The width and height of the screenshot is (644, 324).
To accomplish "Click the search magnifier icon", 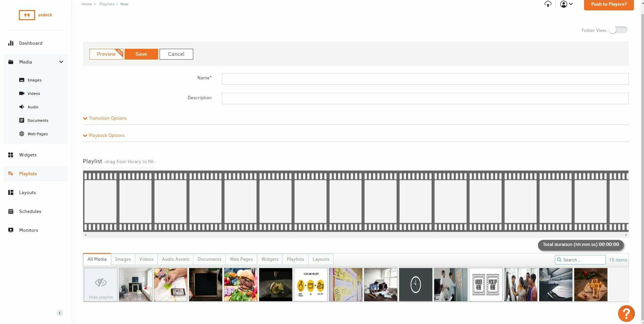I will click(x=559, y=260).
